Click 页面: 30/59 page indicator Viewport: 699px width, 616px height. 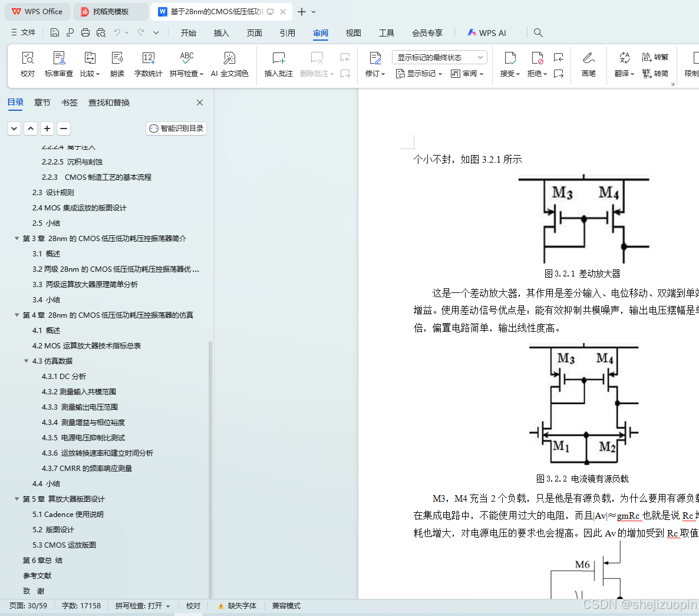(28, 606)
